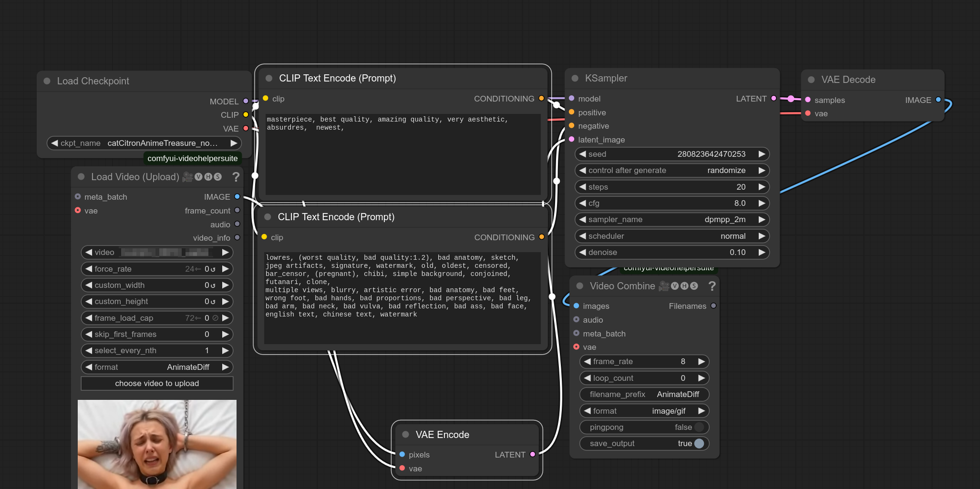Decrease loop_count using its left arrow
980x489 pixels.
click(x=587, y=378)
